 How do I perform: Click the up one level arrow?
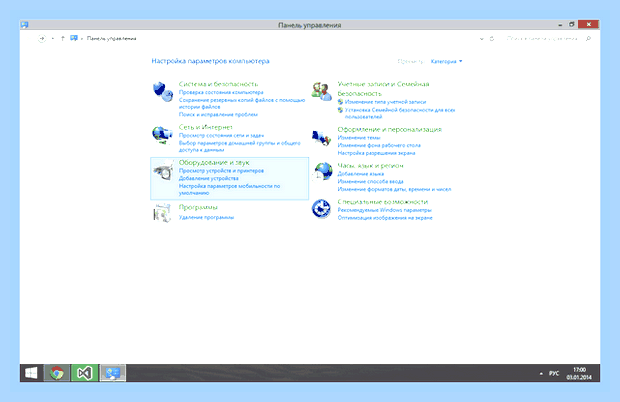click(62, 38)
